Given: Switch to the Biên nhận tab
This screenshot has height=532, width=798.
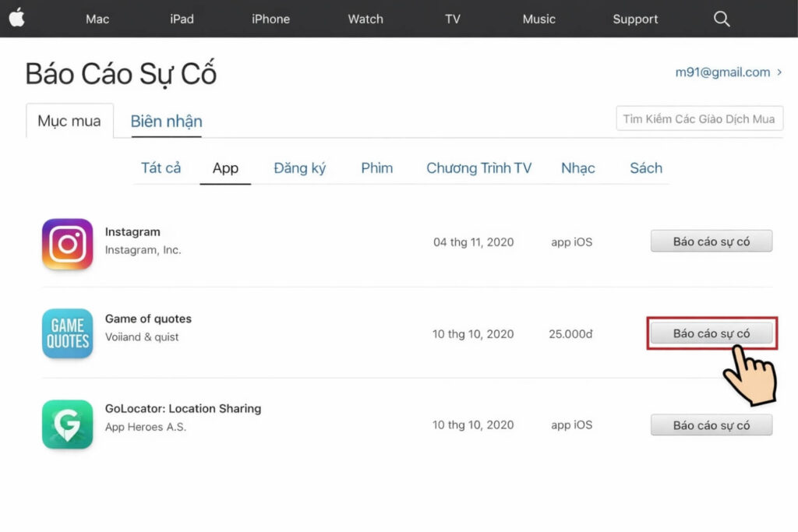Looking at the screenshot, I should click(x=166, y=121).
